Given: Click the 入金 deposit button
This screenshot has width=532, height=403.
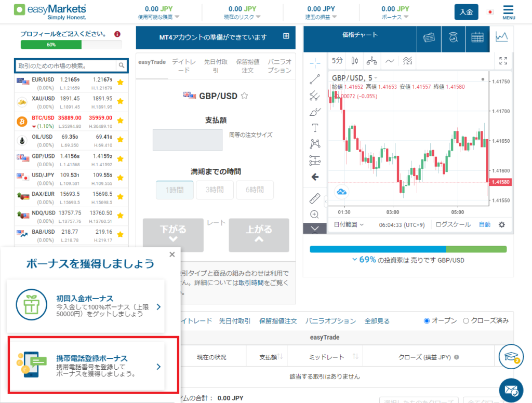Looking at the screenshot, I should [466, 12].
